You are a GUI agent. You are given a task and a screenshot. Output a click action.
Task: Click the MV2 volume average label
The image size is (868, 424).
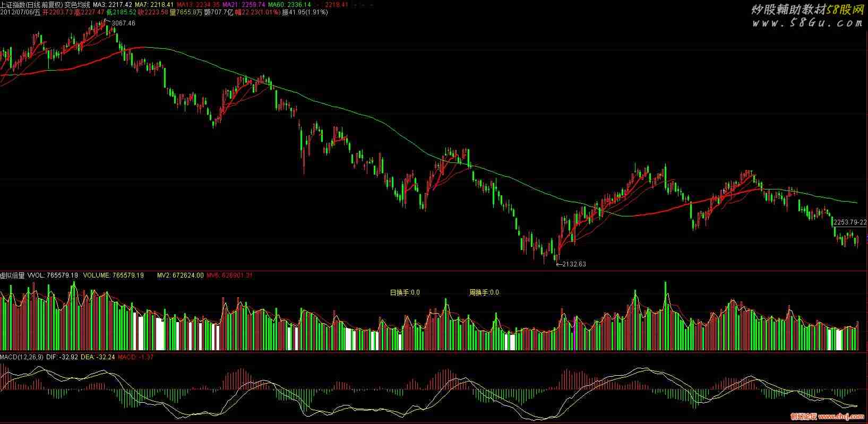click(180, 275)
